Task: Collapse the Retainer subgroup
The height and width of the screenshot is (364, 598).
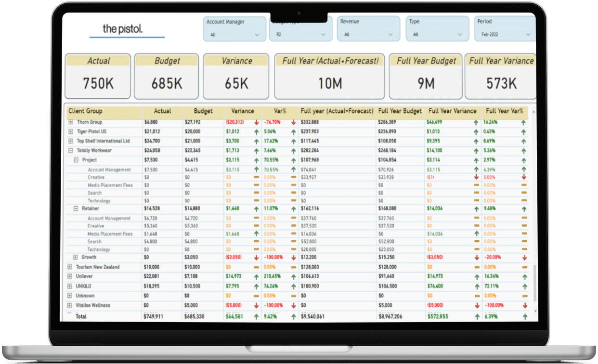Action: [x=76, y=208]
